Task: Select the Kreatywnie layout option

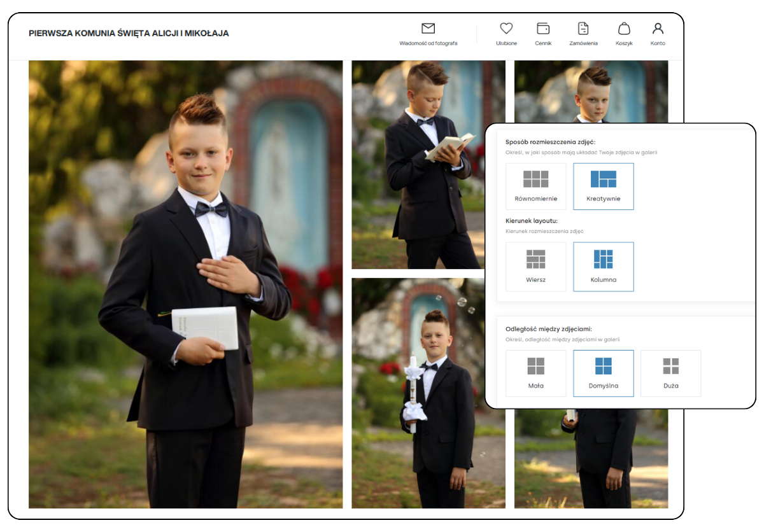Action: coord(603,186)
